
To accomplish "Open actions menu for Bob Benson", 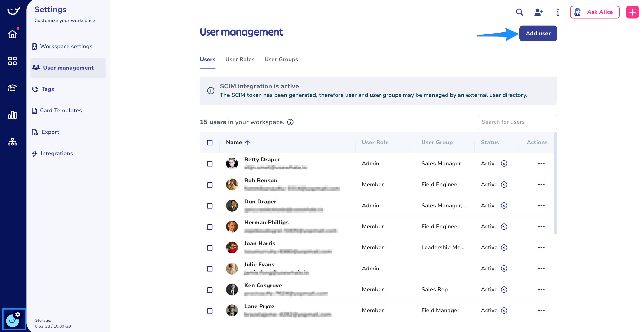I will click(541, 184).
